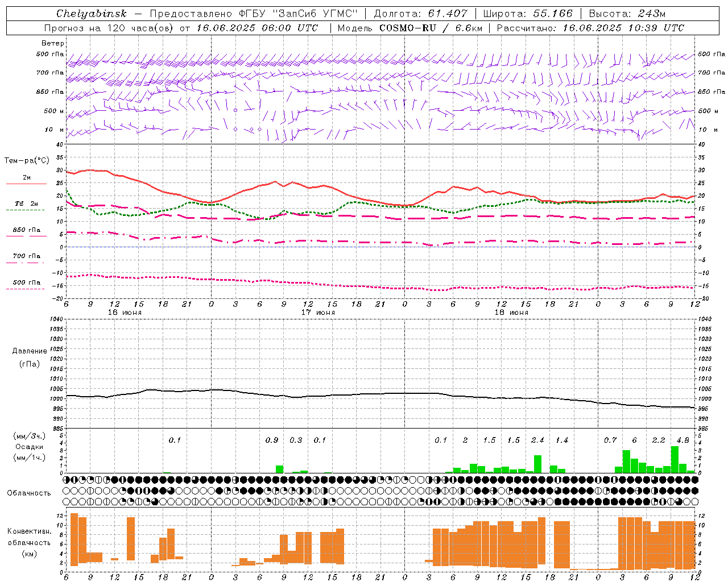Select the Тем-ра(°C) temperature label
Image resolution: width=728 pixels, height=582 pixels.
pyautogui.click(x=27, y=161)
